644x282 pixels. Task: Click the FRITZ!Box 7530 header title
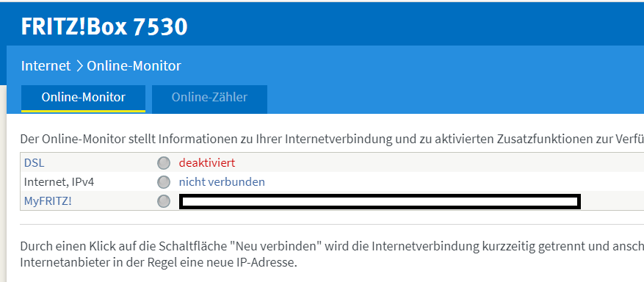click(x=104, y=27)
